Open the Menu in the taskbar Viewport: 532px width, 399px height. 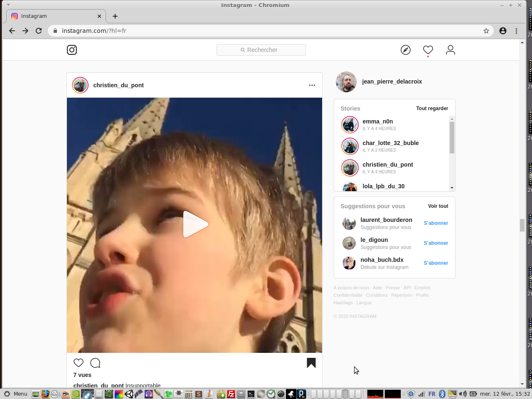pos(15,394)
